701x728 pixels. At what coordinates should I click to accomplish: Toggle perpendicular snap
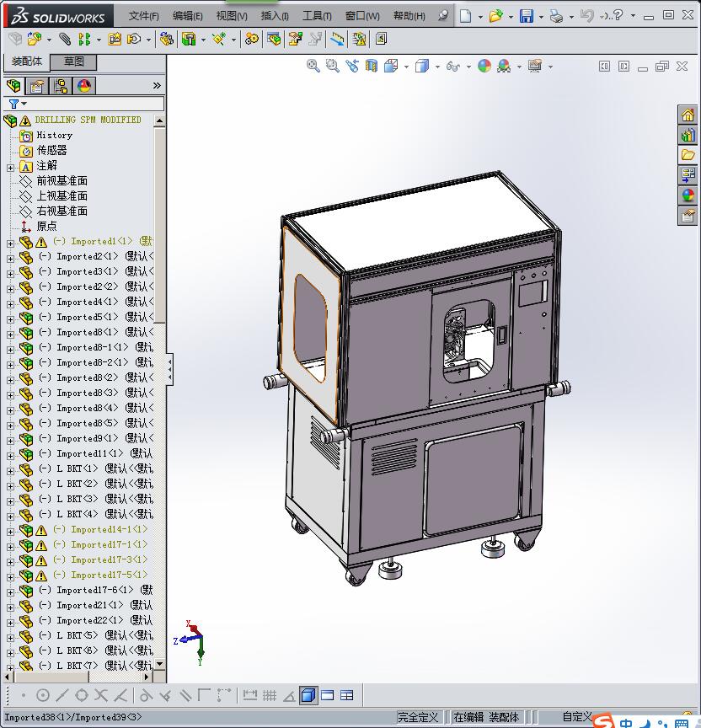tap(165, 695)
